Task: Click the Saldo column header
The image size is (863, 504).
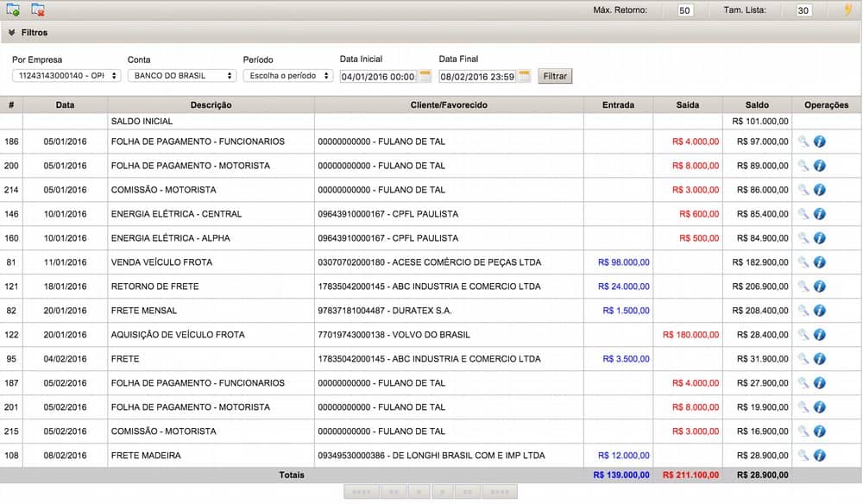Action: coord(757,104)
